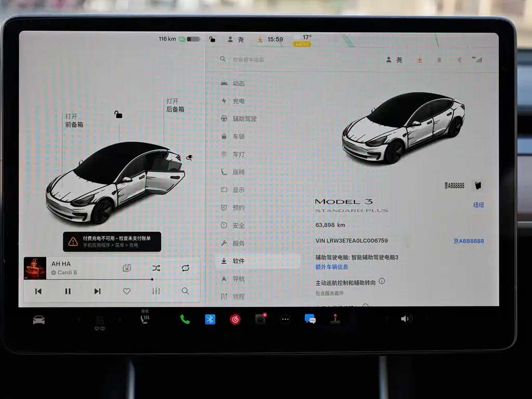Select 车灯 lights settings
Screen dimensions: 532x399
click(x=233, y=154)
